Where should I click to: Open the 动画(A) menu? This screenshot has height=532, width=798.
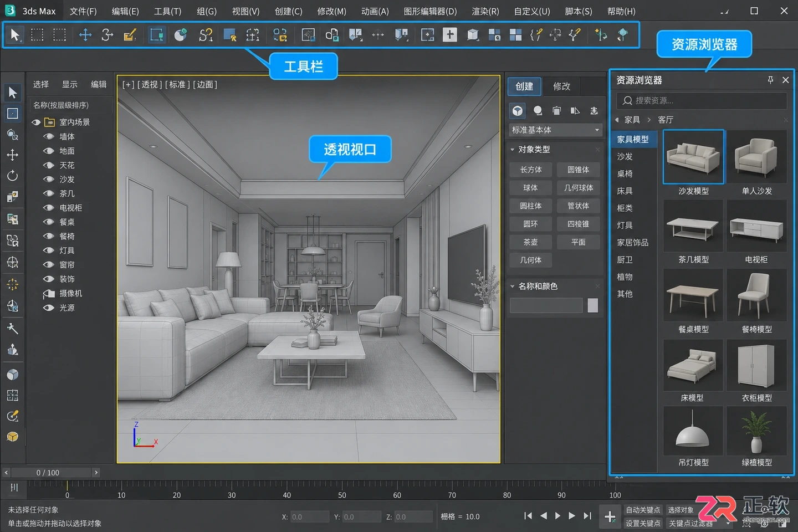375,11
